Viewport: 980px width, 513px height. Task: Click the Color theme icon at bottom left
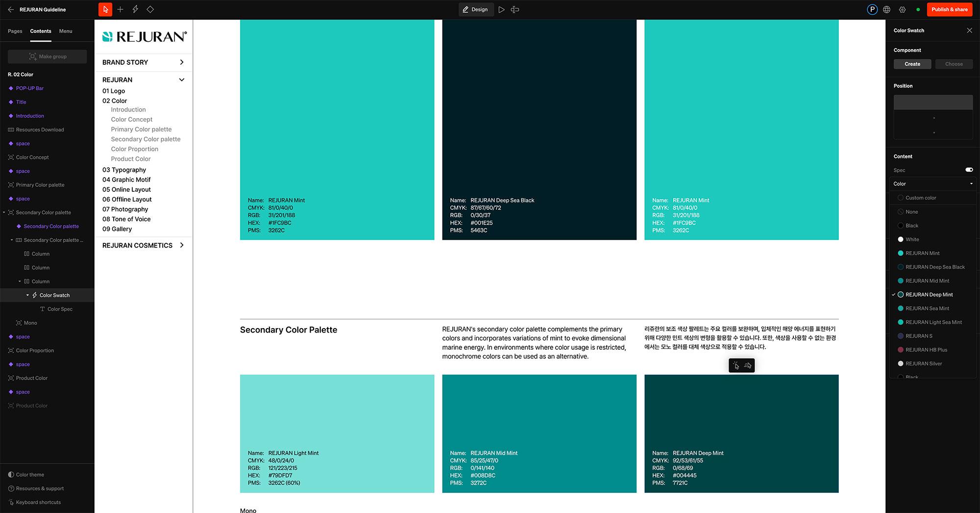[x=11, y=475]
